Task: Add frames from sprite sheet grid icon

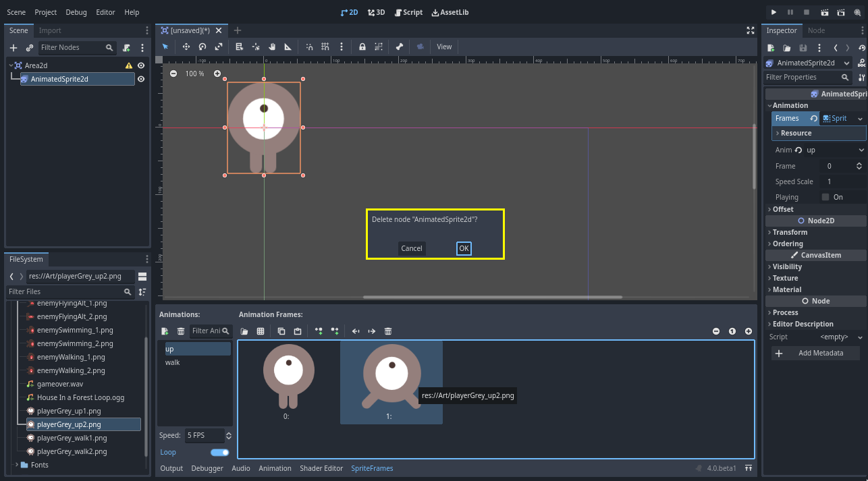Action: [261, 331]
